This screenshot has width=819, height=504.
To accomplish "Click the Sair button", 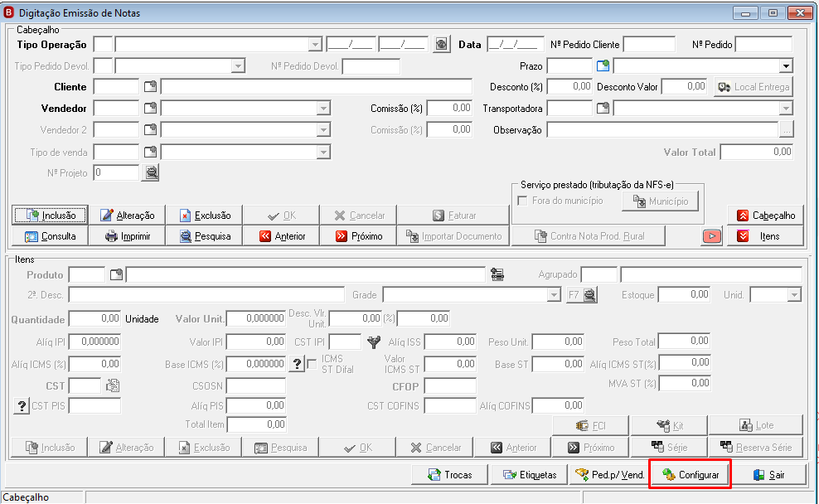I will point(768,475).
